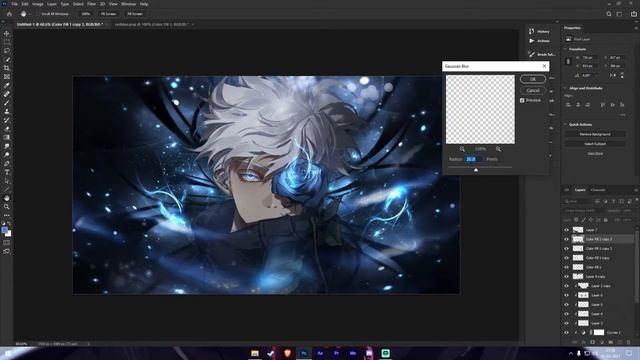Click Cancel in Gaussian Blur dialog
The width and height of the screenshot is (640, 360).
click(x=533, y=91)
